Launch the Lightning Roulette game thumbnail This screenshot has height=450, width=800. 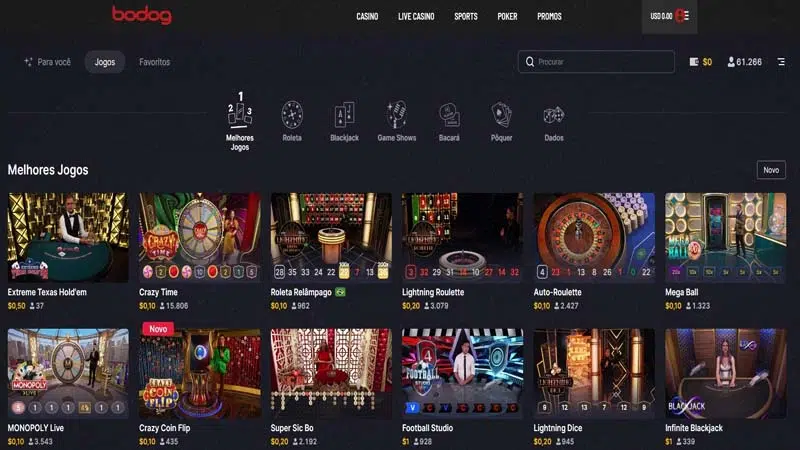coord(462,237)
